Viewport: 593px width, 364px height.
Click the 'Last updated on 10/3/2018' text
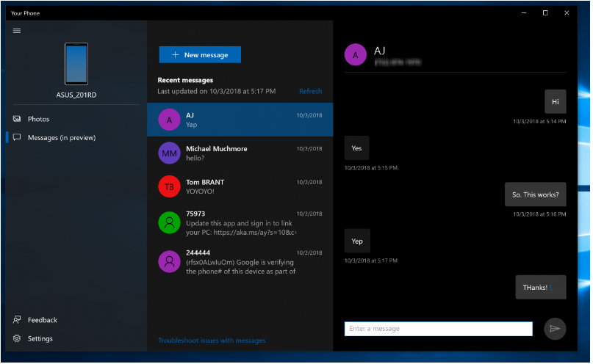[216, 92]
